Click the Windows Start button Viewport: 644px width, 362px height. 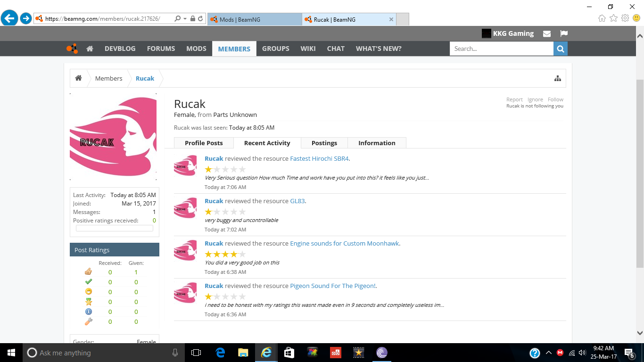[11, 353]
